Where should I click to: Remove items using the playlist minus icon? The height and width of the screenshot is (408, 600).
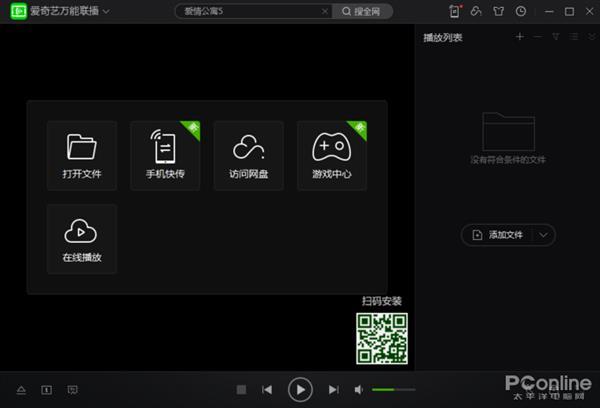[538, 37]
